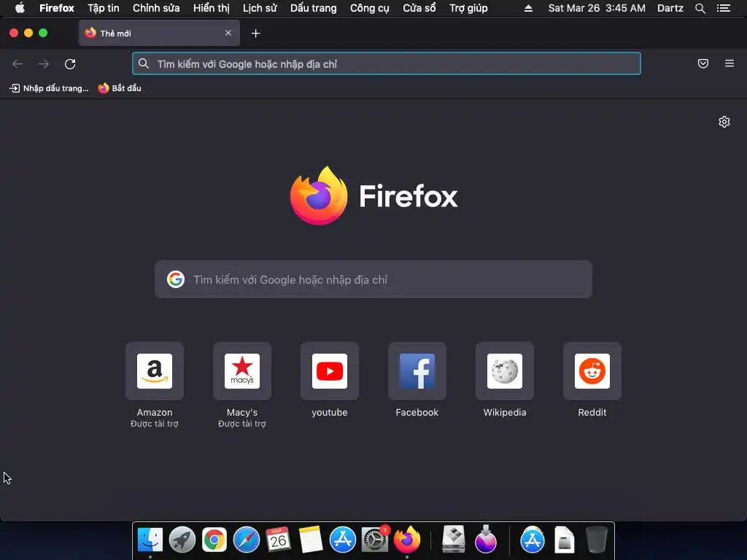This screenshot has height=560, width=747.
Task: Open the Firefox application menu in menu bar
Action: click(57, 8)
